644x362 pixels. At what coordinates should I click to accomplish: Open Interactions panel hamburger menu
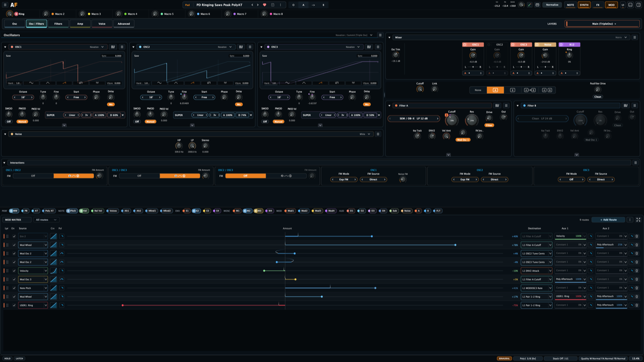pos(635,163)
